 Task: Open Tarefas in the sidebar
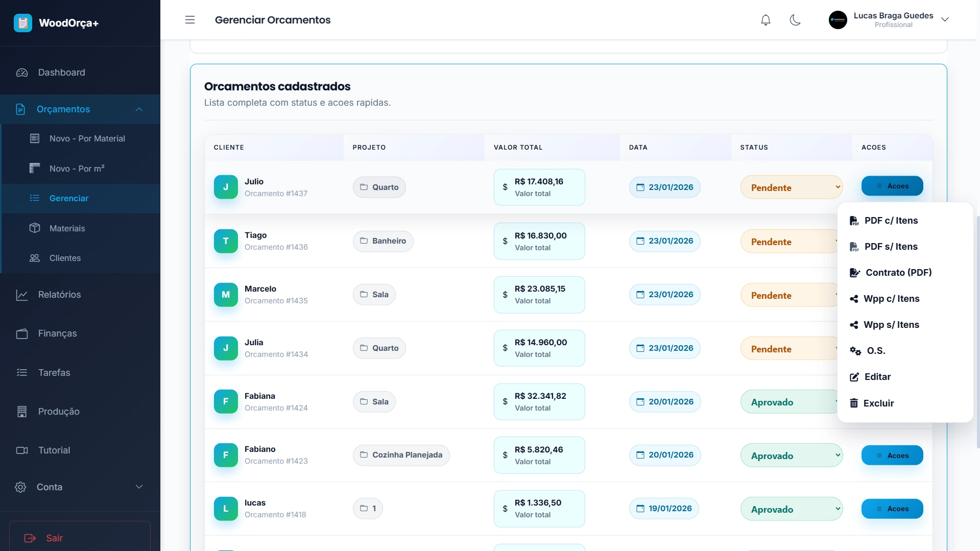pos(54,373)
